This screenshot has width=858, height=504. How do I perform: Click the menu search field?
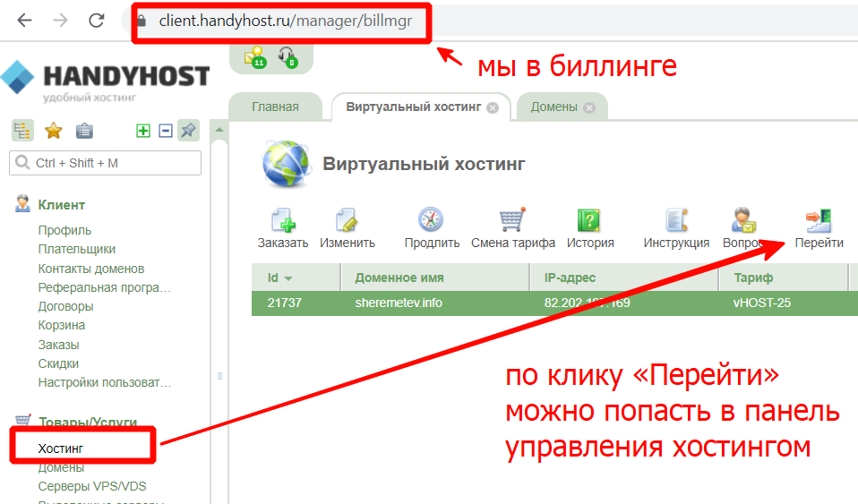coord(105,163)
